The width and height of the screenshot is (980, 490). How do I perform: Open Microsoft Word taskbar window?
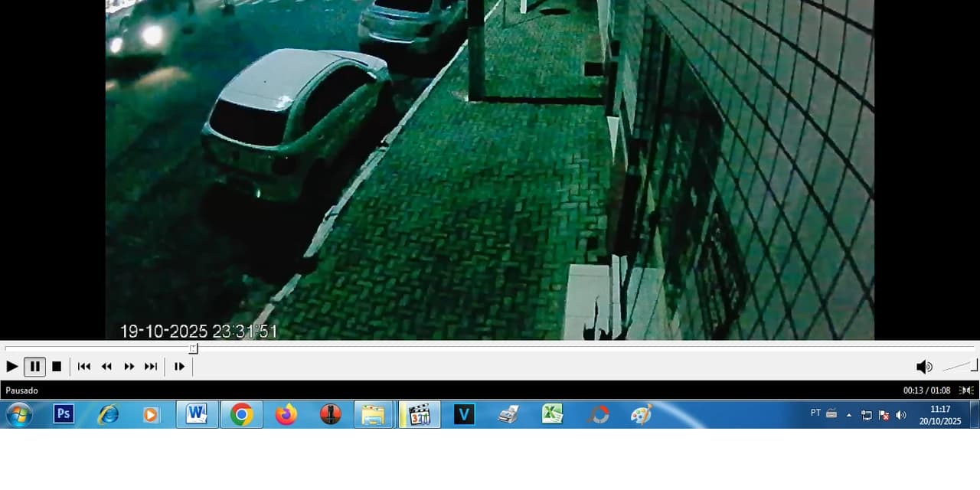pos(197,414)
